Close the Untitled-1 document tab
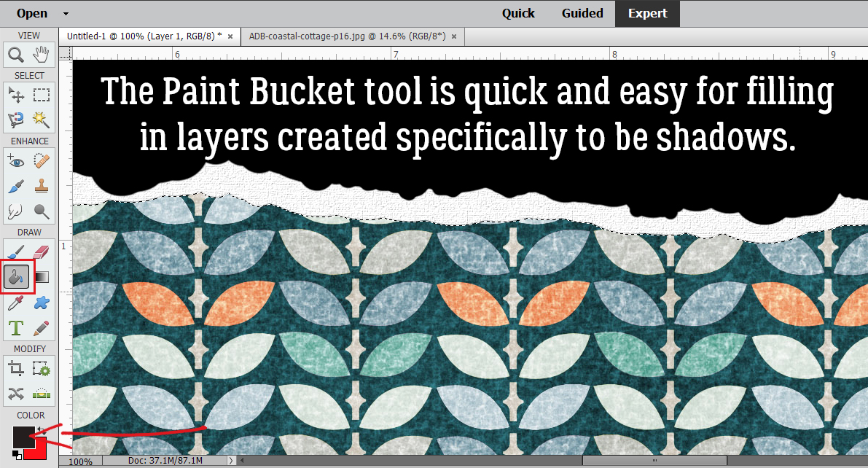 [x=230, y=36]
